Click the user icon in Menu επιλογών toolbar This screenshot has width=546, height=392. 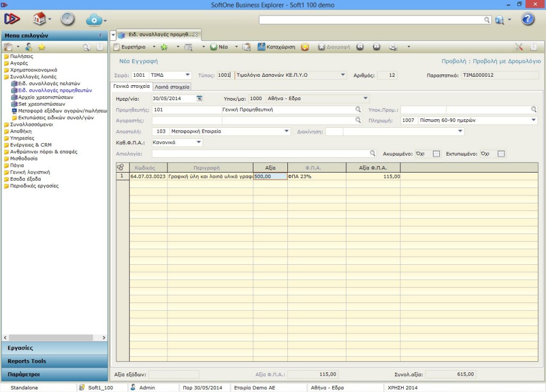29,47
